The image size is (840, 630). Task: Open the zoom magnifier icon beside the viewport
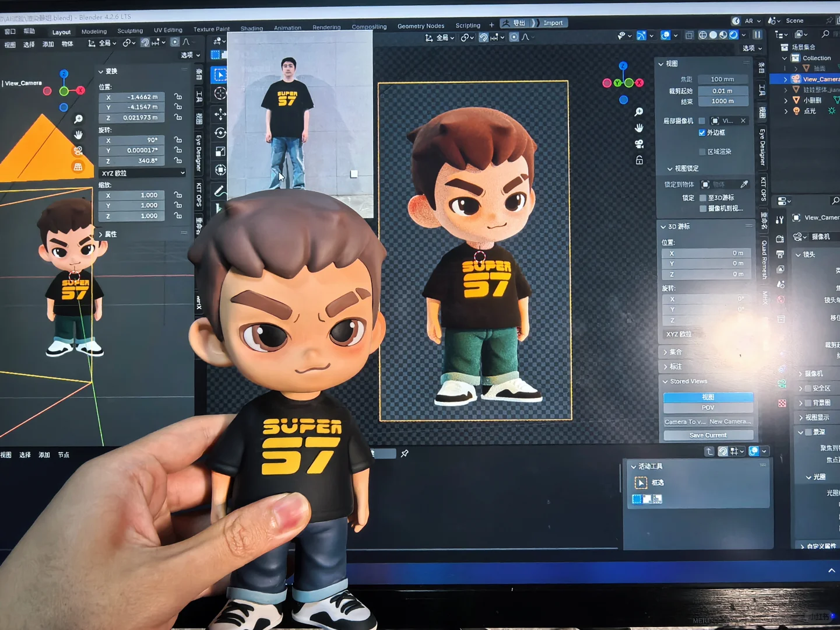[x=639, y=112]
